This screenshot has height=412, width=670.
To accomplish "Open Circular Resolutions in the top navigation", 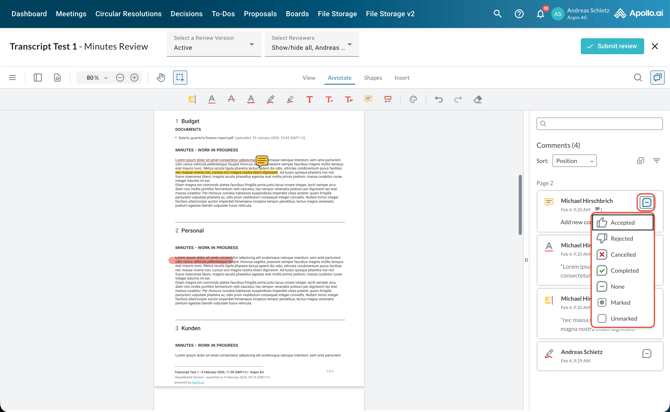I will tap(128, 14).
